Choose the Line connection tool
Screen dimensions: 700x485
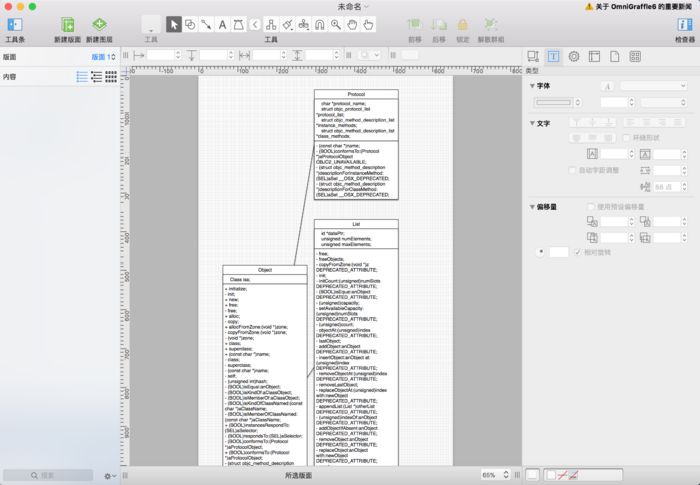[x=206, y=24]
